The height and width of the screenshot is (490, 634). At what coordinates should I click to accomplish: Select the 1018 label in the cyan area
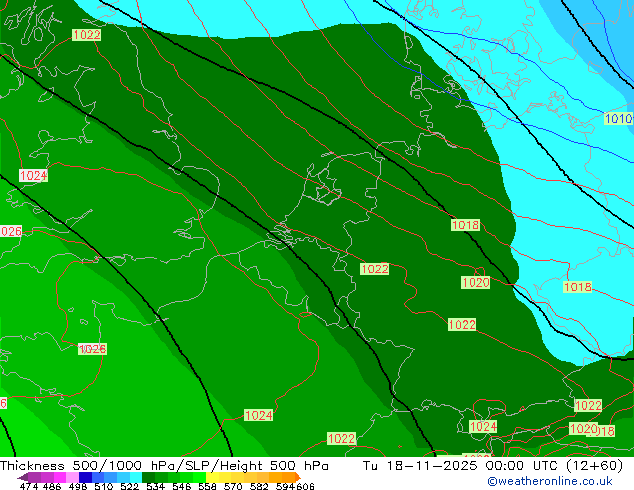coord(578,287)
